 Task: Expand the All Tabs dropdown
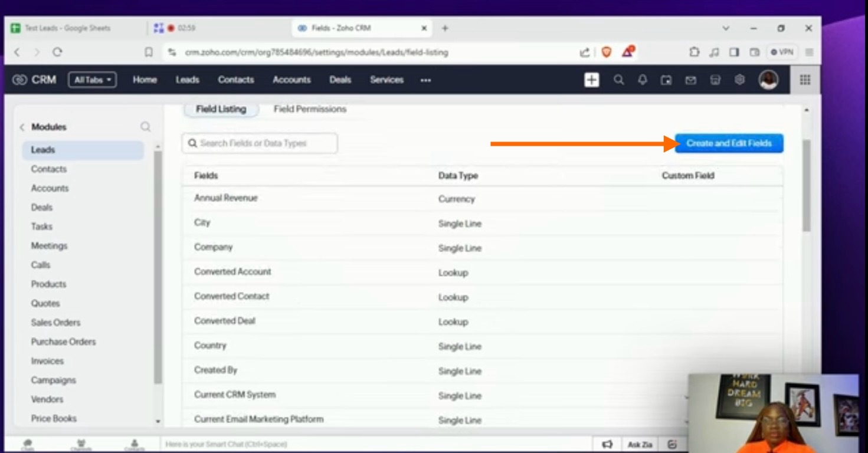[x=92, y=80]
